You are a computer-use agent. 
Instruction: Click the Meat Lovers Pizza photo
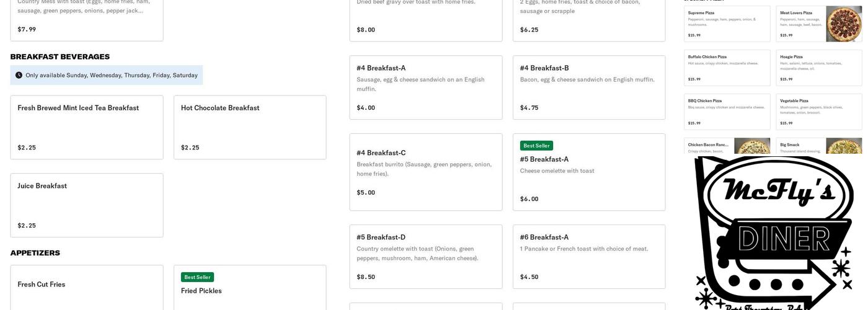(x=844, y=24)
